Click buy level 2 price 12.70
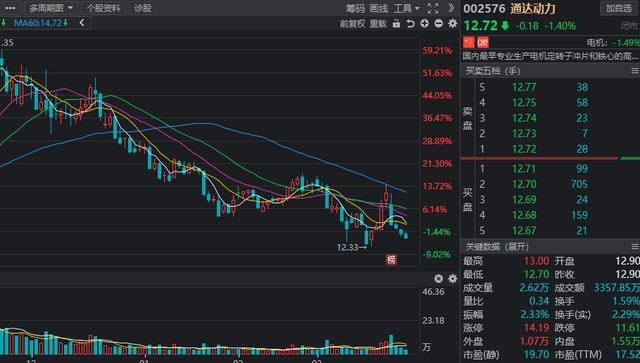Screen dimensions: 640x363 click(x=524, y=184)
